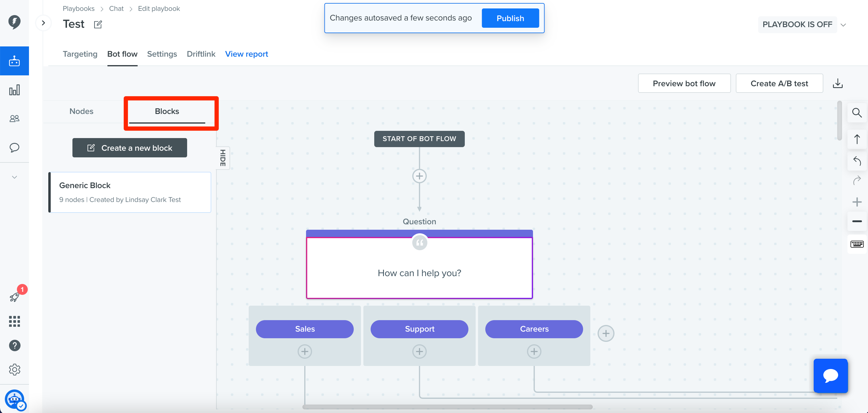Click Preview bot flow button
The height and width of the screenshot is (413, 868).
point(684,83)
